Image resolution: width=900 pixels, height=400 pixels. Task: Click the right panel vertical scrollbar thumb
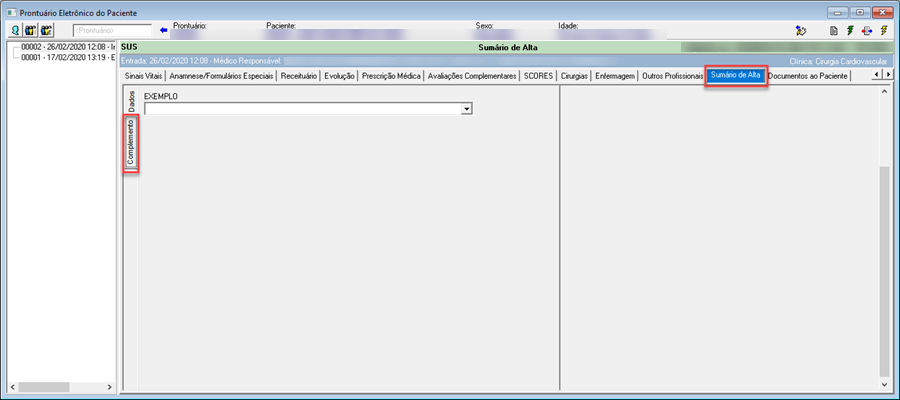coord(884,271)
